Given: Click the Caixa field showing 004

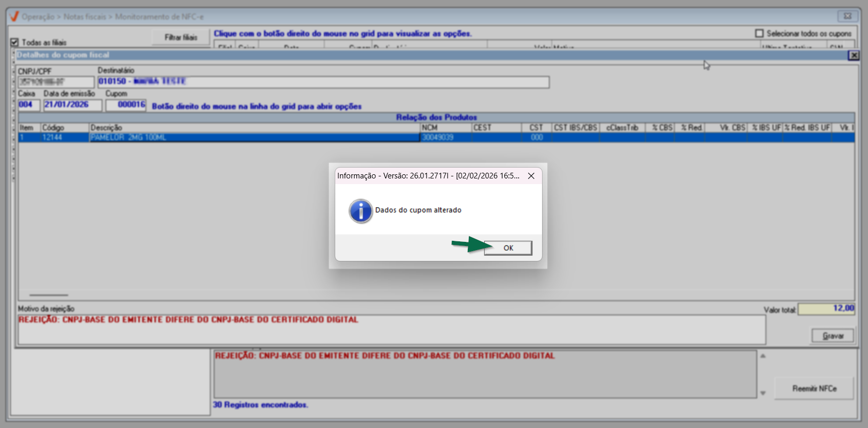Looking at the screenshot, I should [29, 105].
